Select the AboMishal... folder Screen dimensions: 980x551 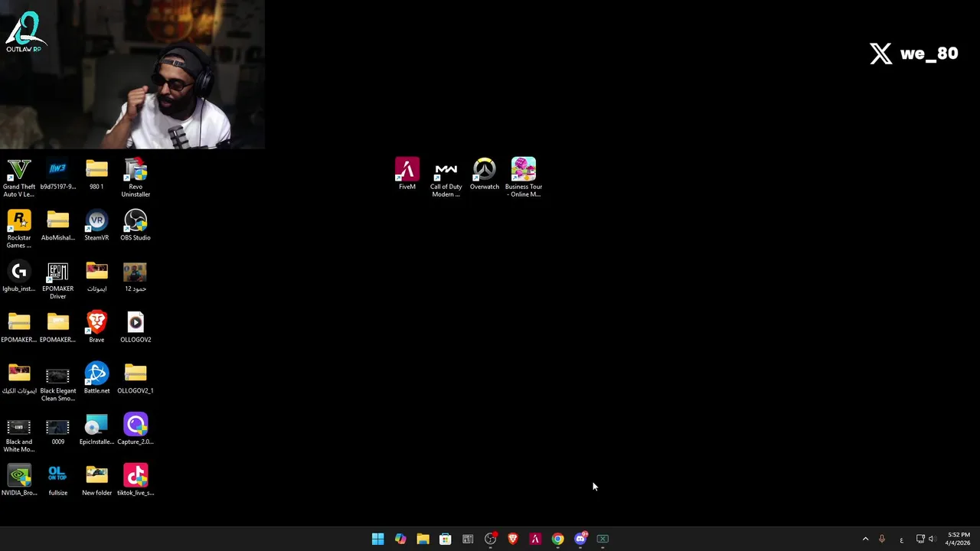58,225
